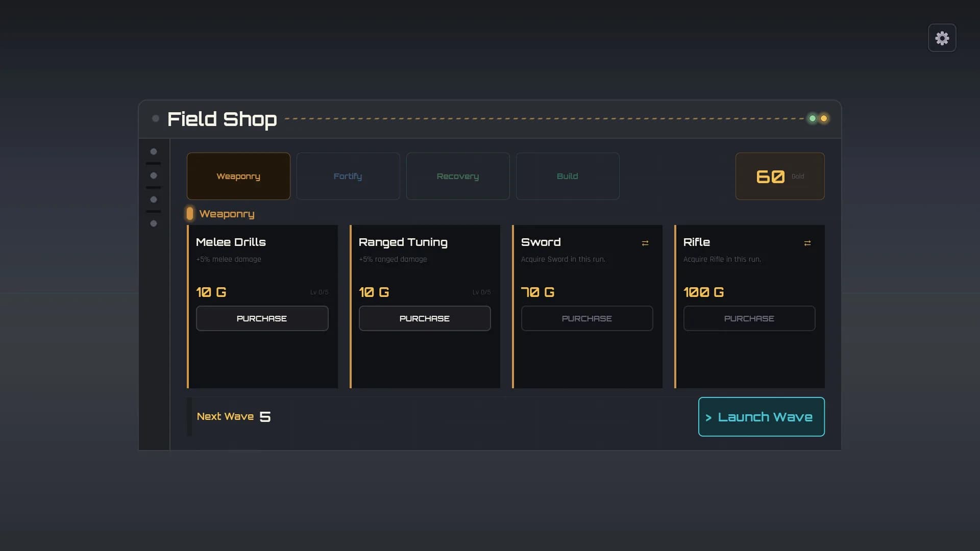Screen dimensions: 980x551
Task: Click the Weaponry section heading
Action: [227, 214]
